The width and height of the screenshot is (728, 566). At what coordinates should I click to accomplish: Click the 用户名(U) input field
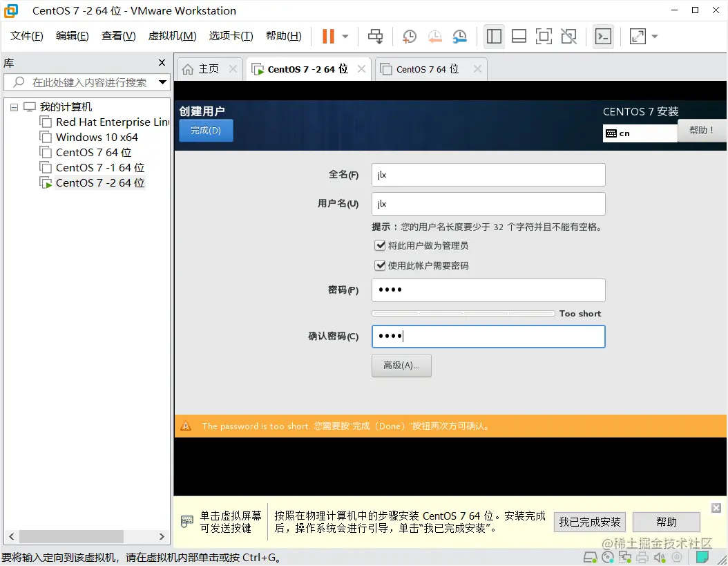[x=488, y=204]
